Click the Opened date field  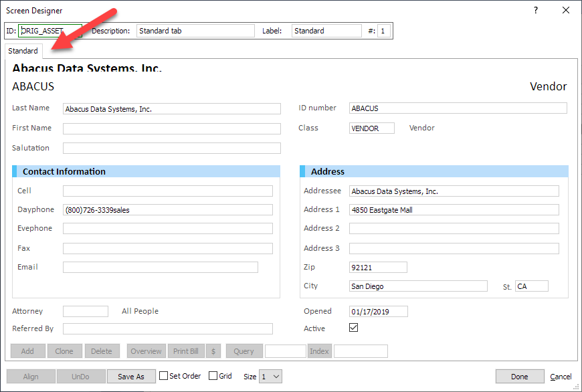(x=378, y=312)
